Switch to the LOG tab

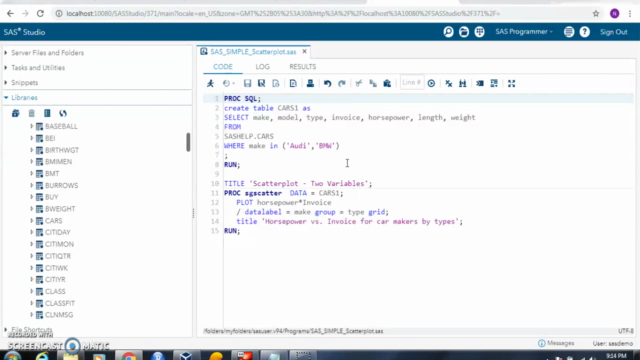tap(262, 67)
